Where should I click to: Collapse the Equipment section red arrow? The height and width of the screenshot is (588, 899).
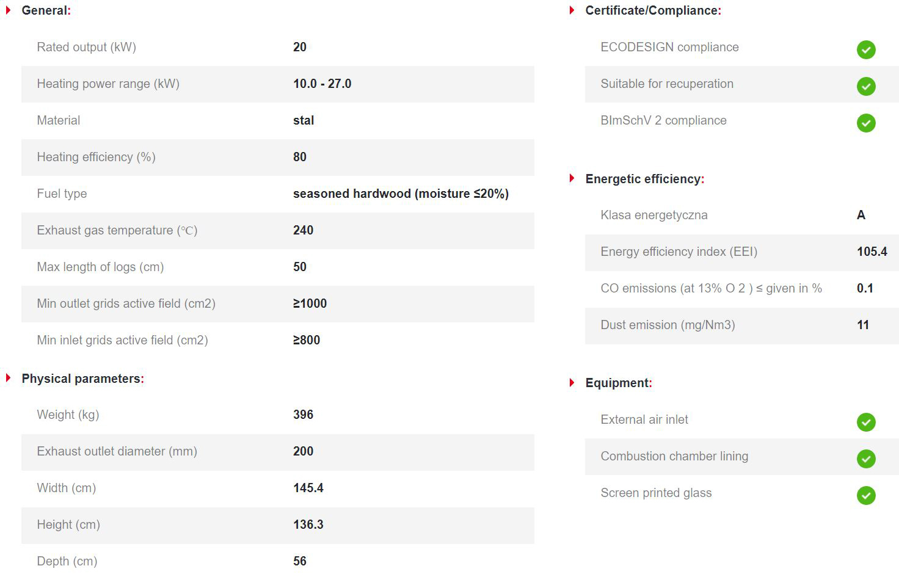pos(572,383)
